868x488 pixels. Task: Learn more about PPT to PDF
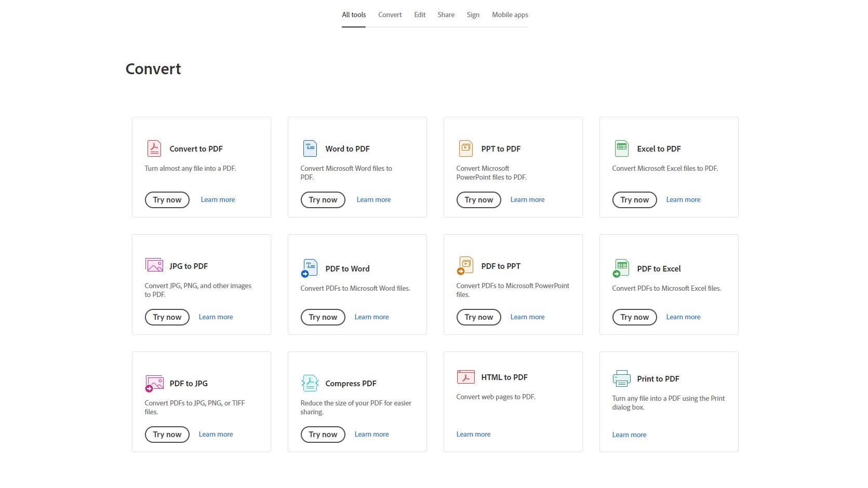527,199
